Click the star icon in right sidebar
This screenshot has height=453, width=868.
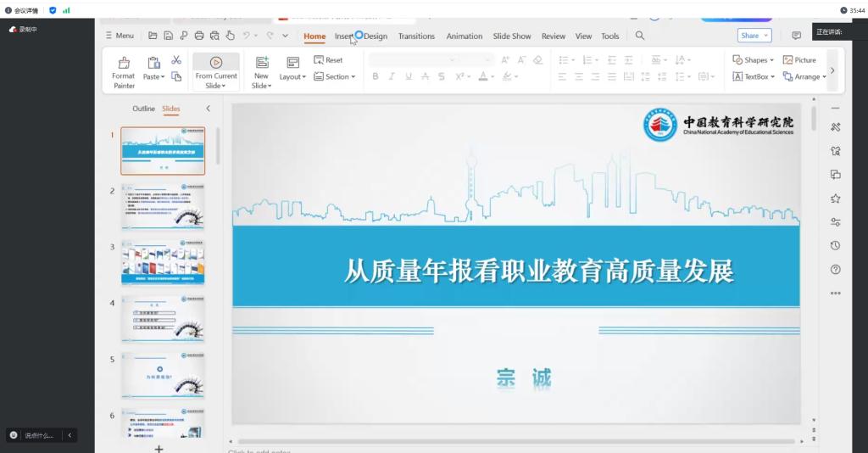[x=836, y=199]
